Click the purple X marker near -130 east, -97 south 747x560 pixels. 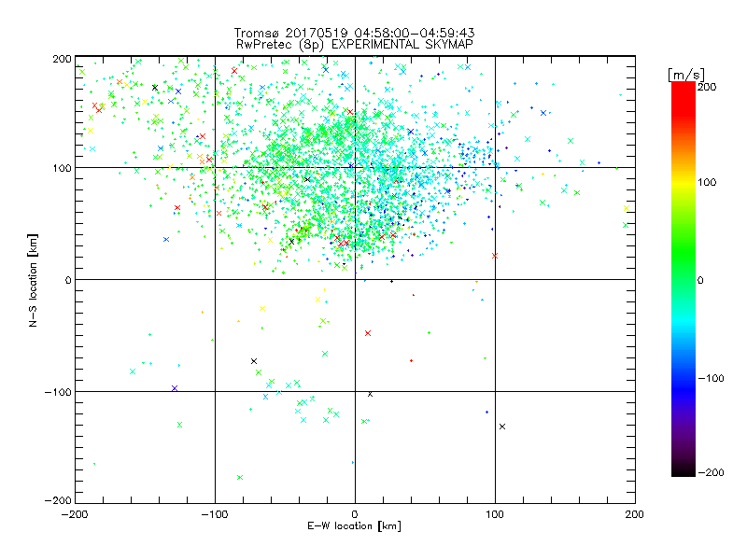[x=175, y=388]
